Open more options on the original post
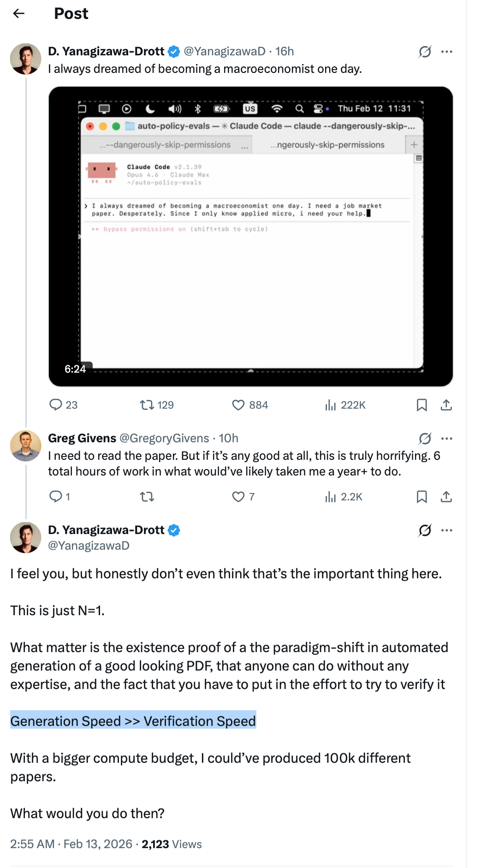486x868 pixels. pos(446,52)
